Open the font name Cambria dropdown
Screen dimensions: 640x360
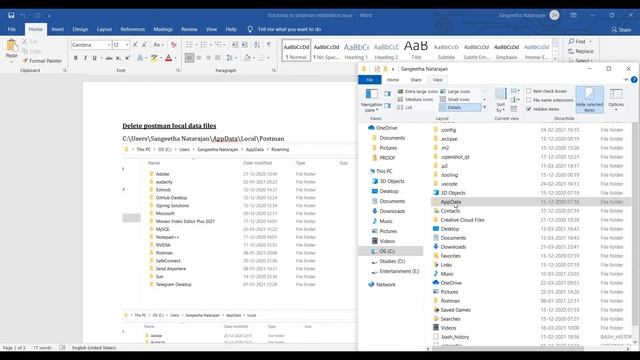tap(109, 45)
